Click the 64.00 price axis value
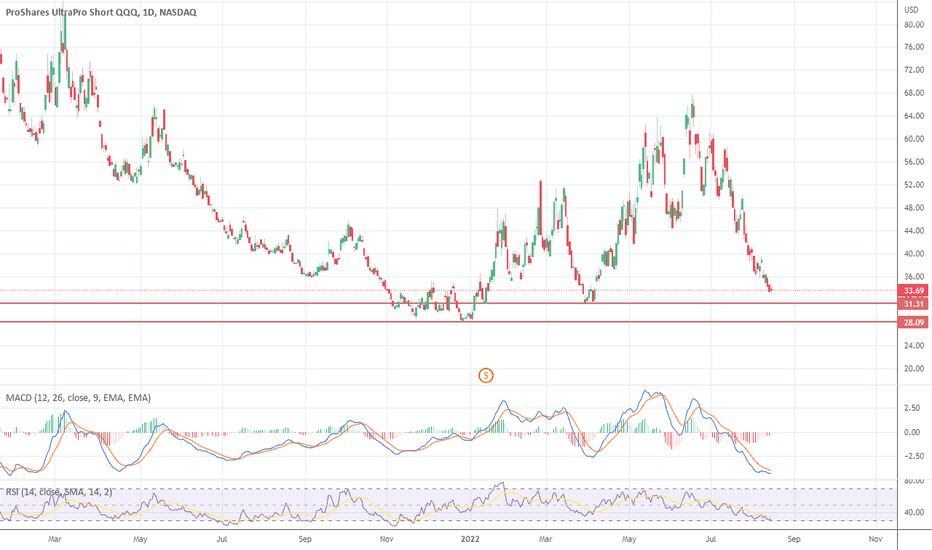Viewport: 932px width, 550px height. [914, 116]
